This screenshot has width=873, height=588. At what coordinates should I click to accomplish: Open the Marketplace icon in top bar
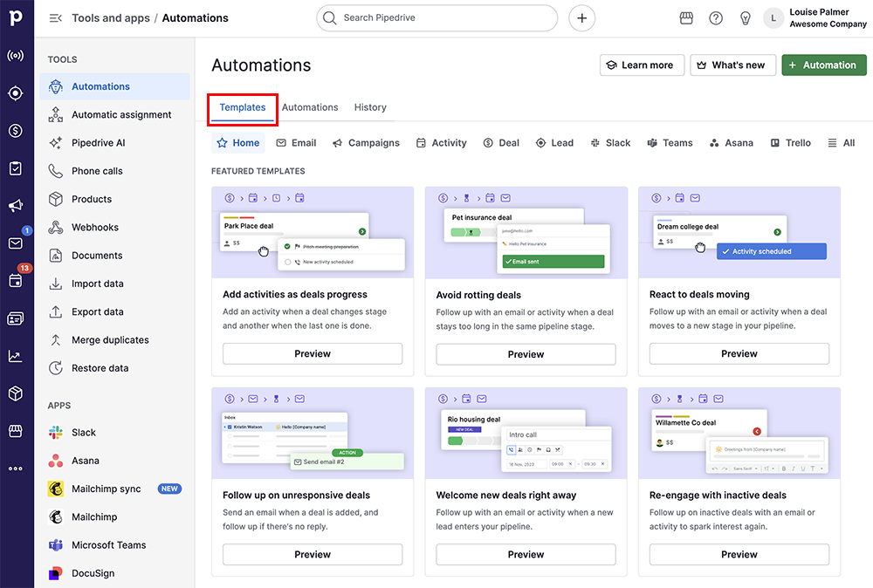[x=687, y=17]
